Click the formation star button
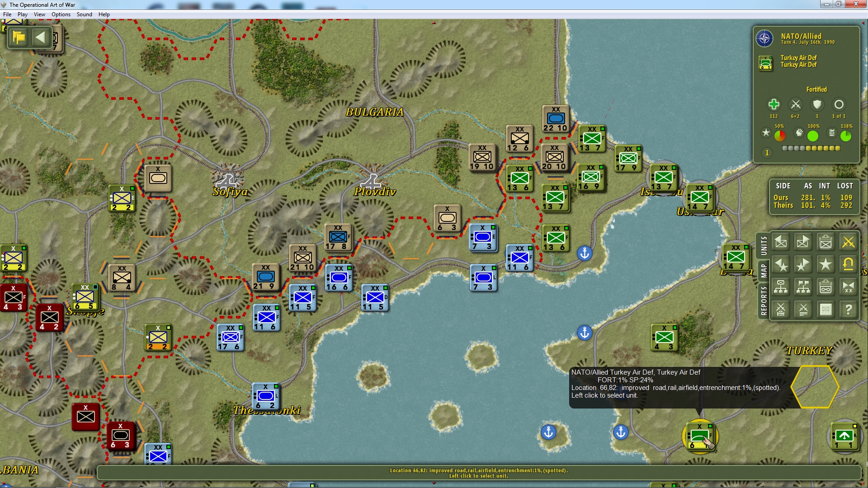This screenshot has width=868, height=488. pyautogui.click(x=826, y=264)
